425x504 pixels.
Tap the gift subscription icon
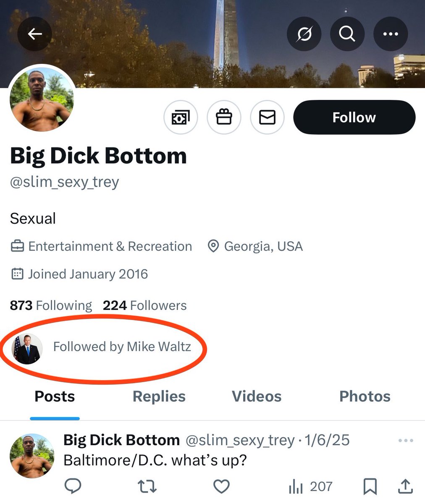coord(224,118)
